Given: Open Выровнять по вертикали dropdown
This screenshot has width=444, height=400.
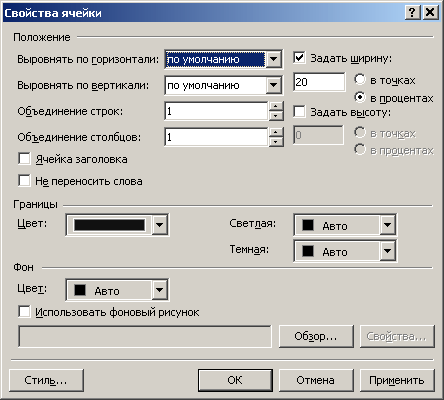Looking at the screenshot, I should (273, 85).
